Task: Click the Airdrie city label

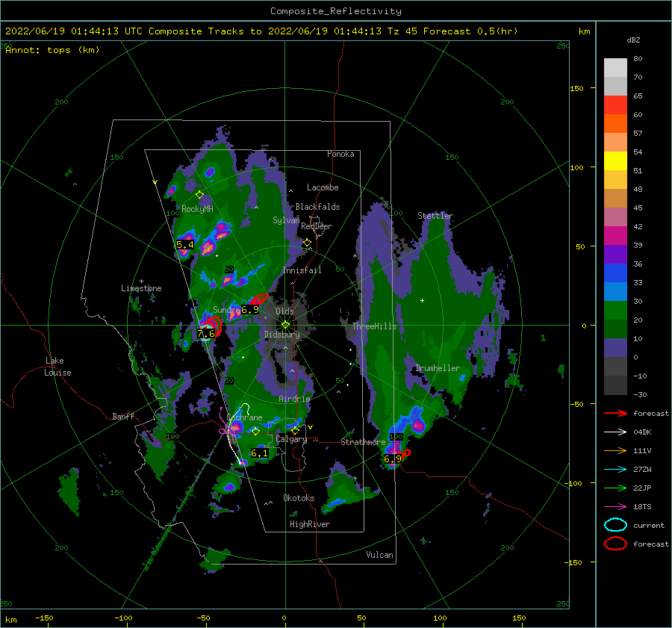Action: tap(294, 399)
